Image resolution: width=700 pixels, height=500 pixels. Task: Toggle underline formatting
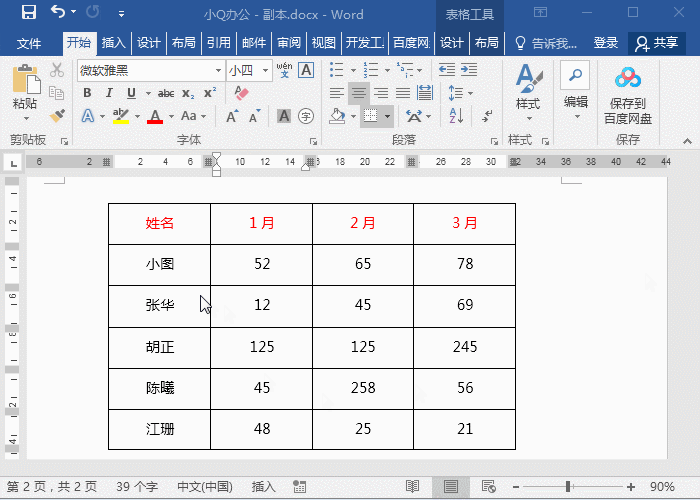[131, 93]
